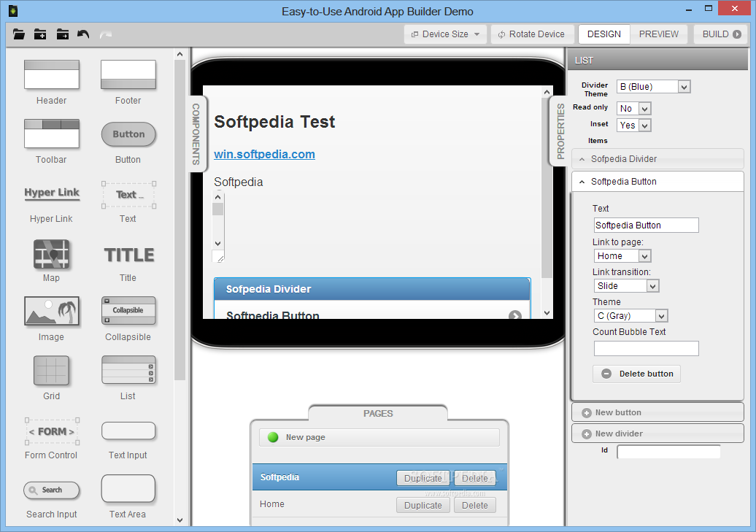Image resolution: width=756 pixels, height=532 pixels.
Task: Click the Android app icon in title bar
Action: click(x=13, y=11)
